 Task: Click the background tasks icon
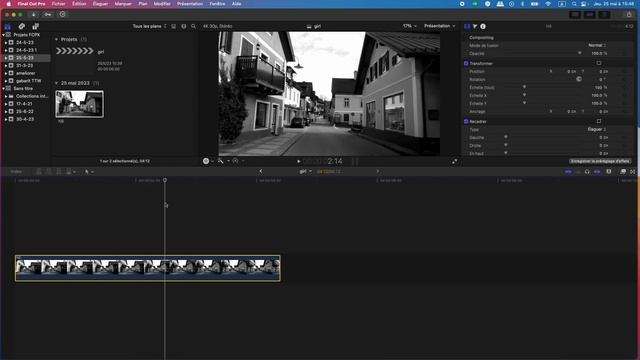(x=62, y=14)
